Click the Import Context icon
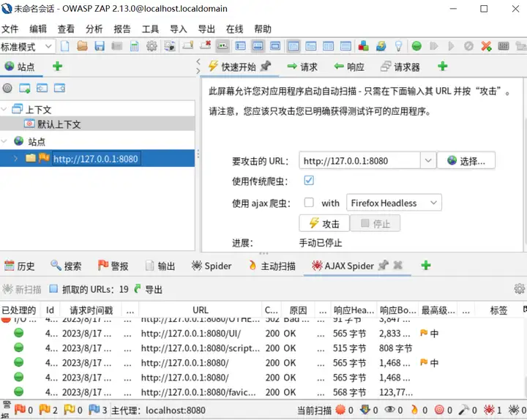 pos(42,88)
